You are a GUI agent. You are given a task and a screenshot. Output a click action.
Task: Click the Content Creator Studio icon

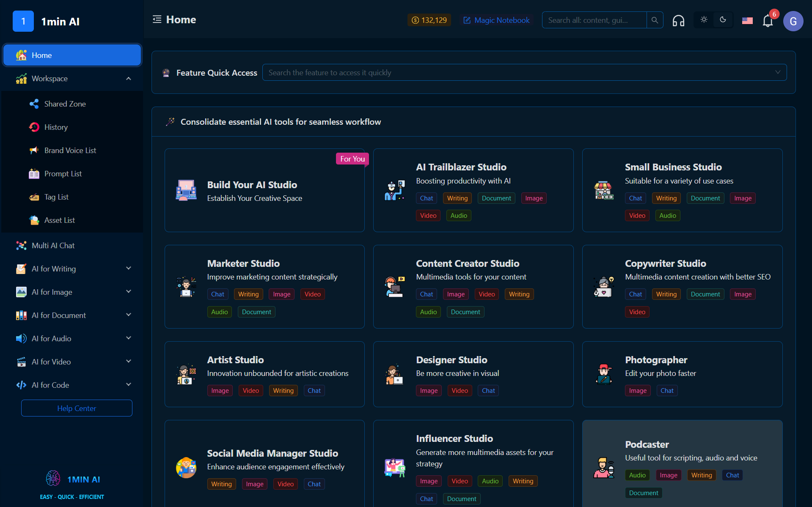coord(395,287)
